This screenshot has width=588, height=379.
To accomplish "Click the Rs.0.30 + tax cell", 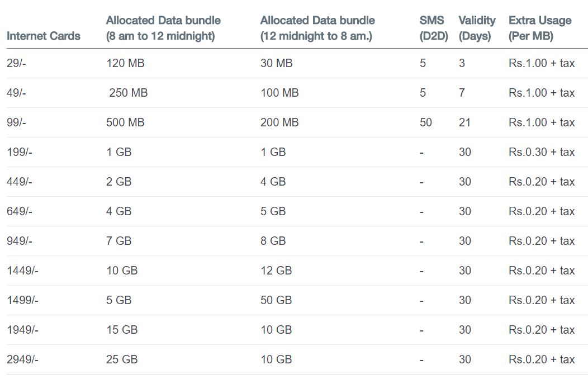I will [542, 152].
